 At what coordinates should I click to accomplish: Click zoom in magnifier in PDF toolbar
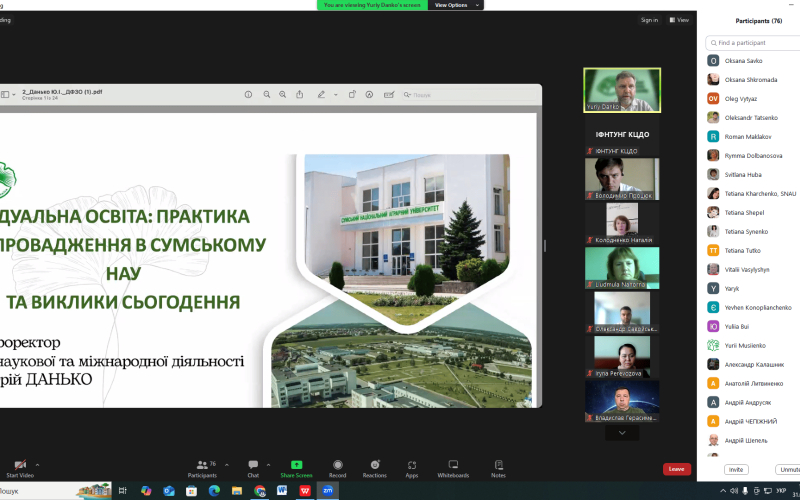click(x=282, y=94)
